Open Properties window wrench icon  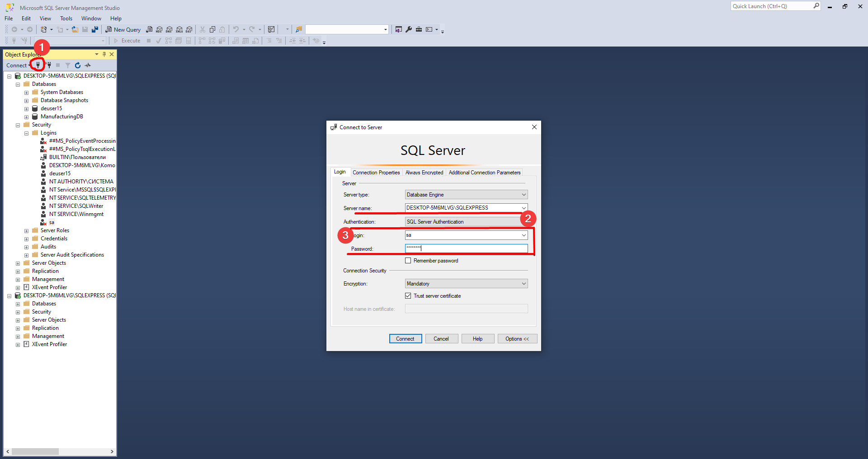[x=409, y=30]
